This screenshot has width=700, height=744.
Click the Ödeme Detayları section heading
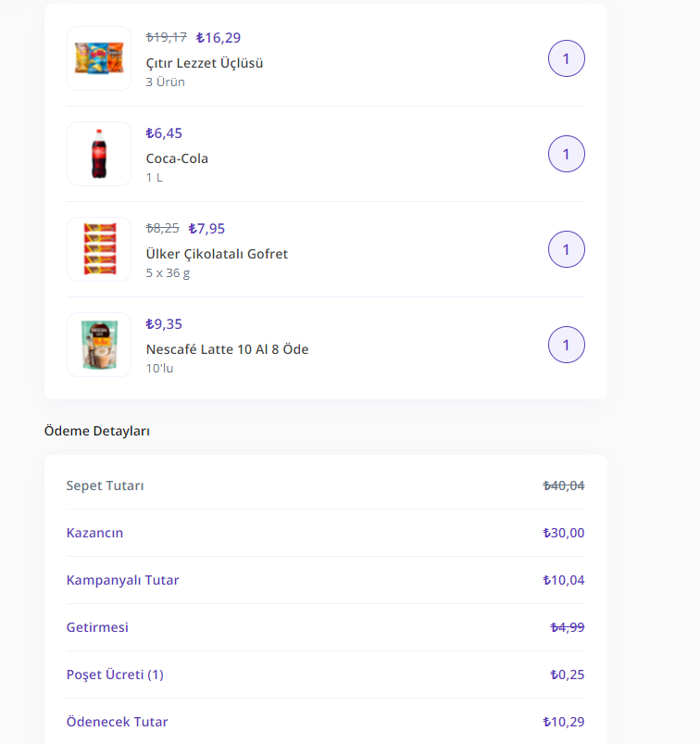pos(97,431)
